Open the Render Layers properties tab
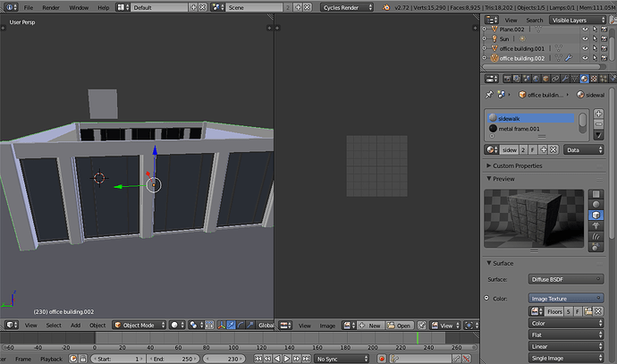 [517, 79]
